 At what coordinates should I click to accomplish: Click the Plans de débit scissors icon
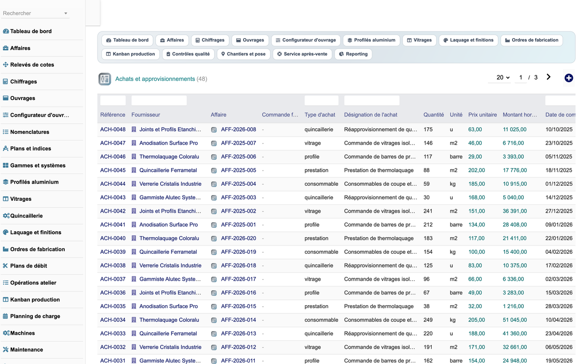click(x=6, y=266)
